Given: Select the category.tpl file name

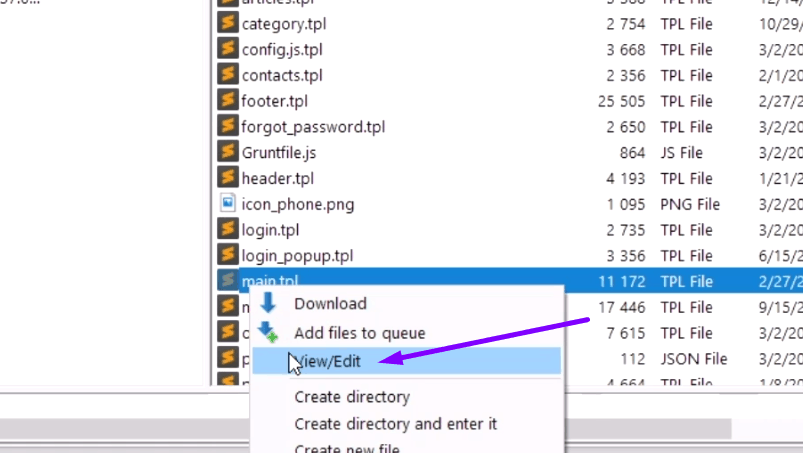Looking at the screenshot, I should click(284, 24).
